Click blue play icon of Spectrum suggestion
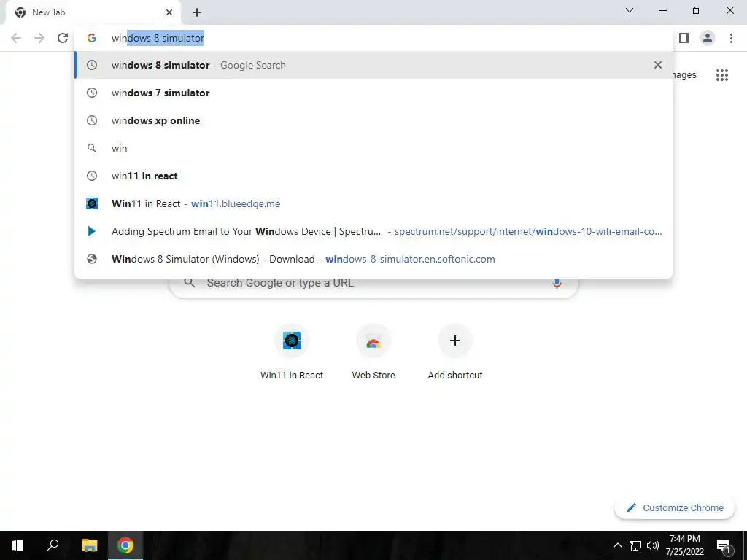747x560 pixels. [x=91, y=231]
